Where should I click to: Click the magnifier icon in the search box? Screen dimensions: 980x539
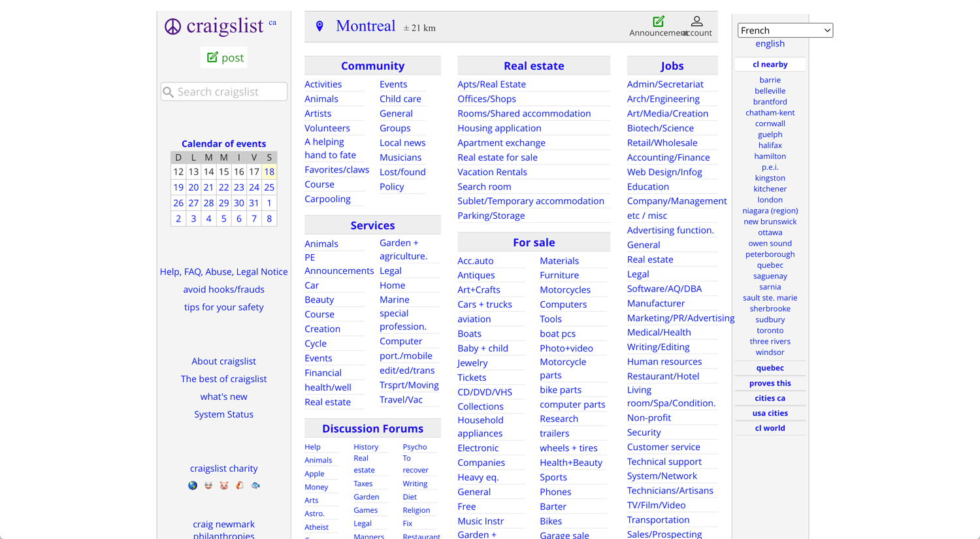coord(169,92)
